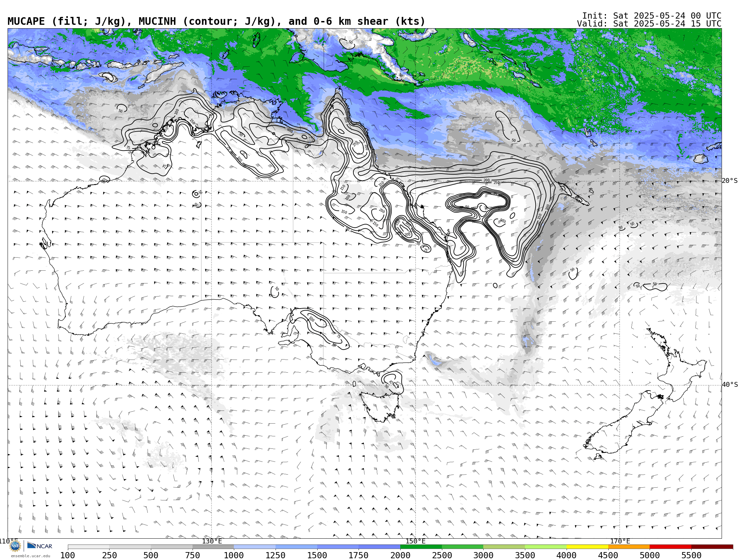Pick the yellow swatch between 4000 and 4500

click(x=587, y=547)
